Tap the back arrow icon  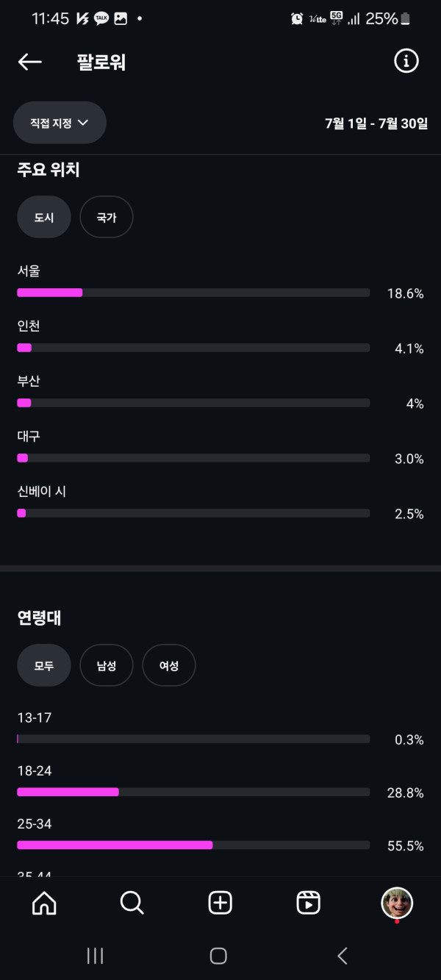click(x=29, y=62)
